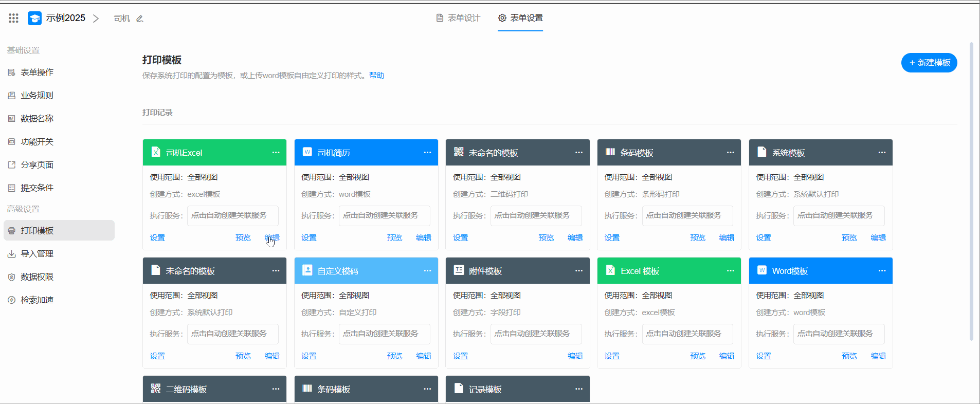The width and height of the screenshot is (980, 404).
Task: Open the 帮助 link in the description
Action: point(376,76)
